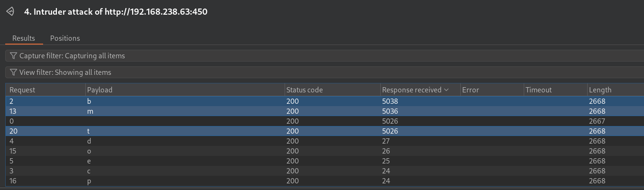
Task: Sort by the Timeout column header
Action: pos(555,90)
